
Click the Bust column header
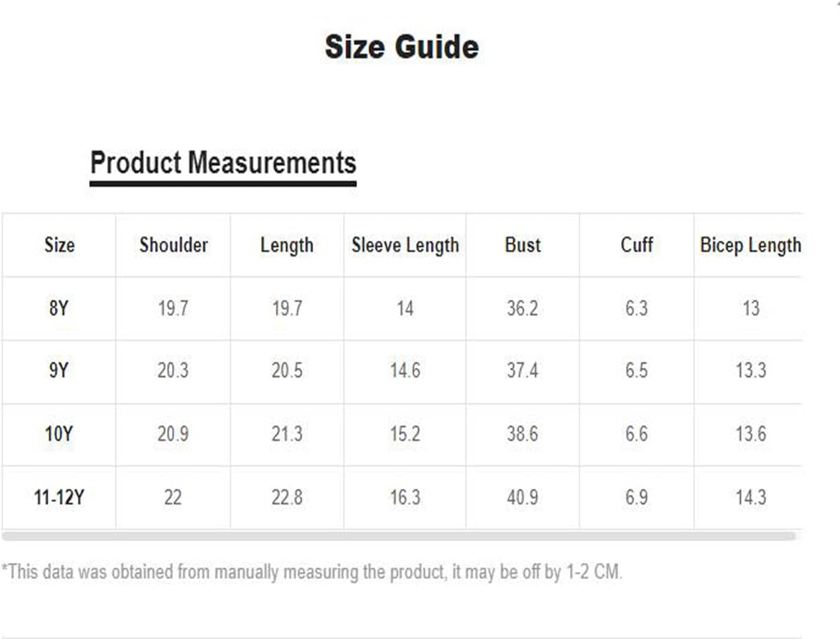pyautogui.click(x=522, y=245)
